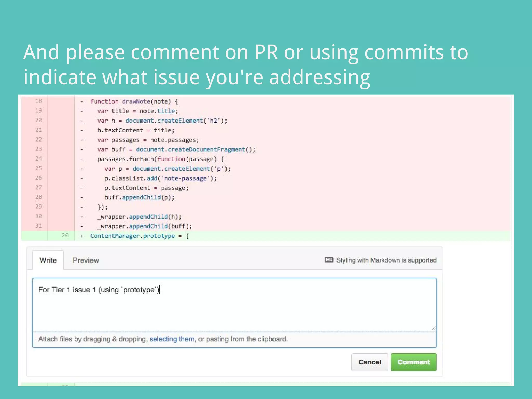Screen dimensions: 532x399
Task: Grab the textarea resize handle corner
Action: pos(433,328)
